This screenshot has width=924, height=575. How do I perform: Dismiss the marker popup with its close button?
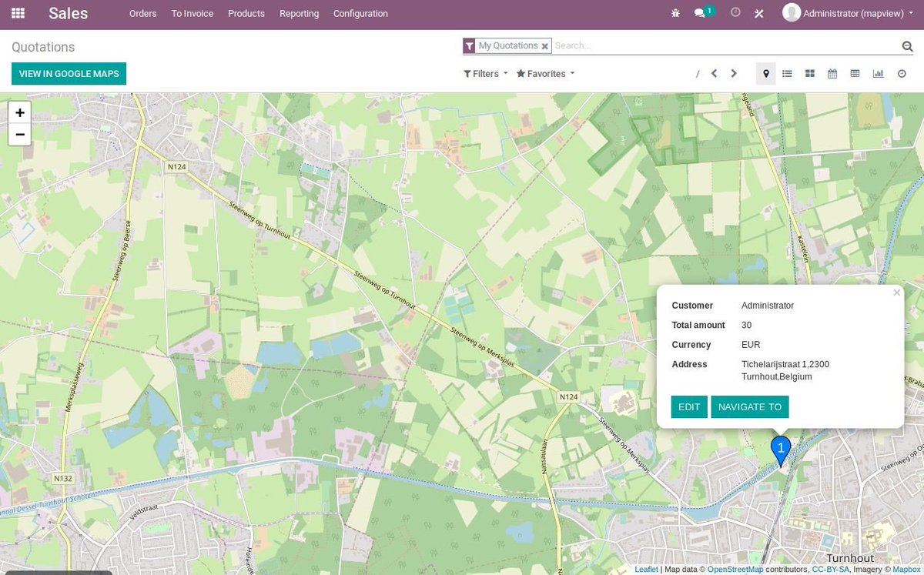[896, 293]
